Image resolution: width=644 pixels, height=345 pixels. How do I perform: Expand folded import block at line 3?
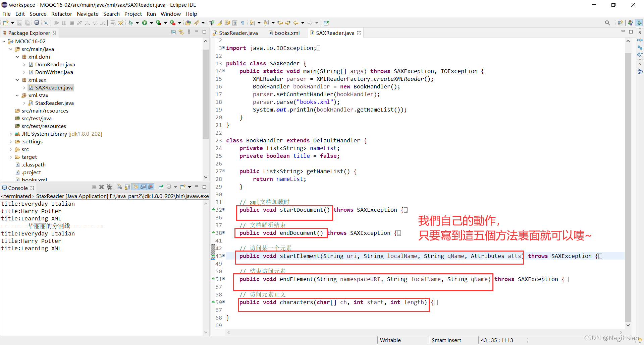pyautogui.click(x=224, y=48)
